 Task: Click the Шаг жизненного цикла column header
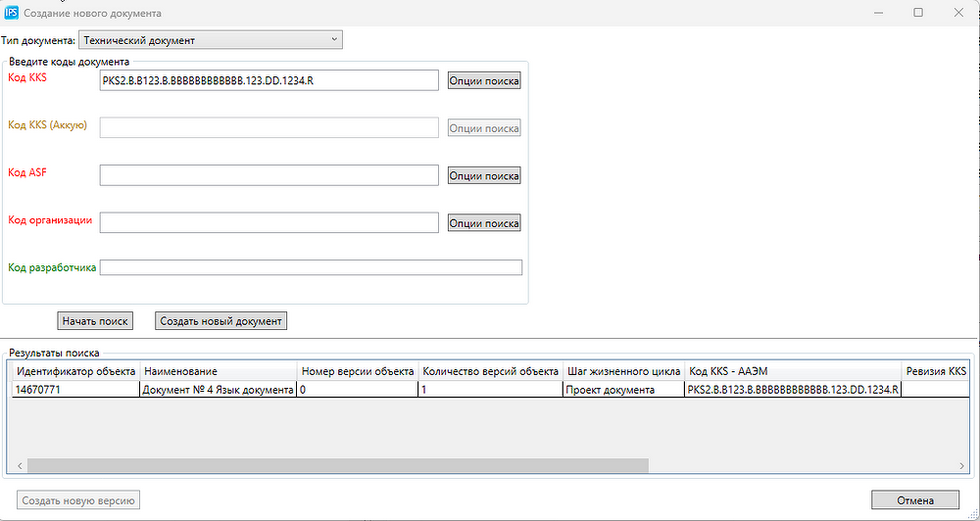[x=622, y=372]
